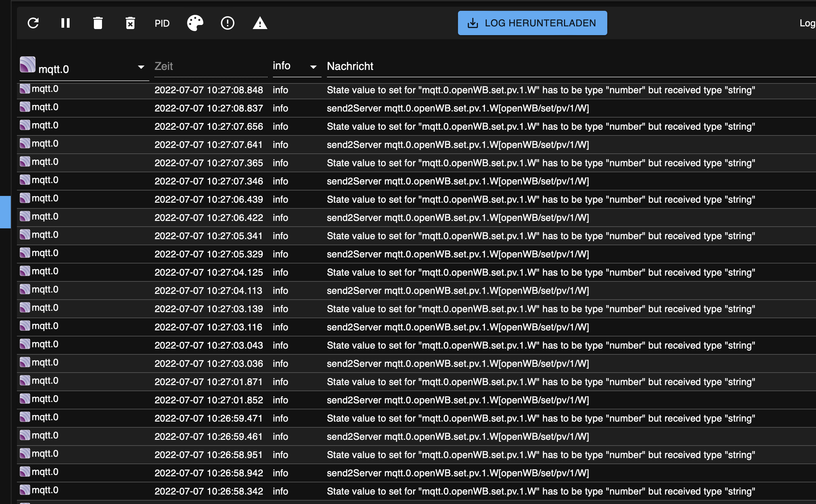Click the blue highlighted sidebar item on left
This screenshot has height=504, width=816.
point(5,212)
